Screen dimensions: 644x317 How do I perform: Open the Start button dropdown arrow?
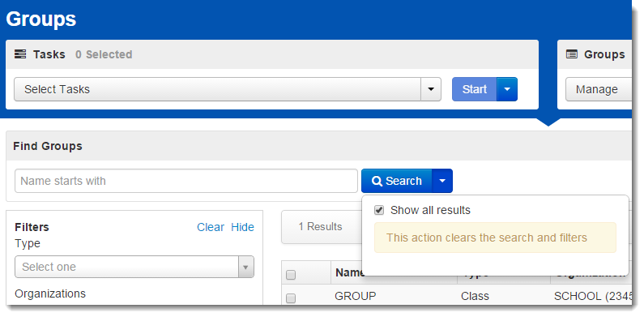507,89
